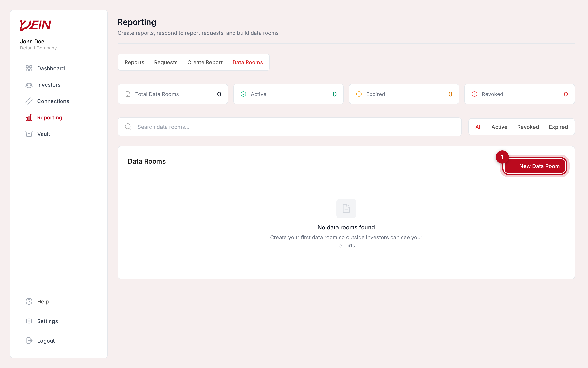Click the Reporting bar chart icon
Image resolution: width=588 pixels, height=368 pixels.
(29, 117)
